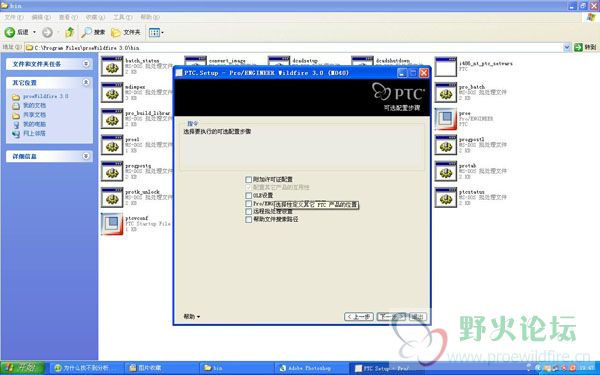The width and height of the screenshot is (600, 375).
Task: Click the 上一步 back button in PTC Setup
Action: 359,317
